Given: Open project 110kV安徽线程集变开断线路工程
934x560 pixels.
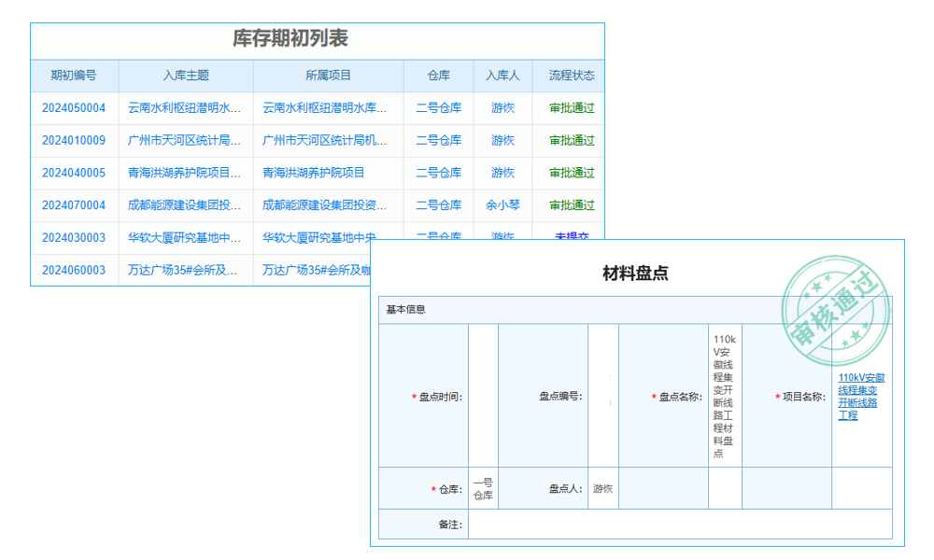Looking at the screenshot, I should [x=860, y=397].
